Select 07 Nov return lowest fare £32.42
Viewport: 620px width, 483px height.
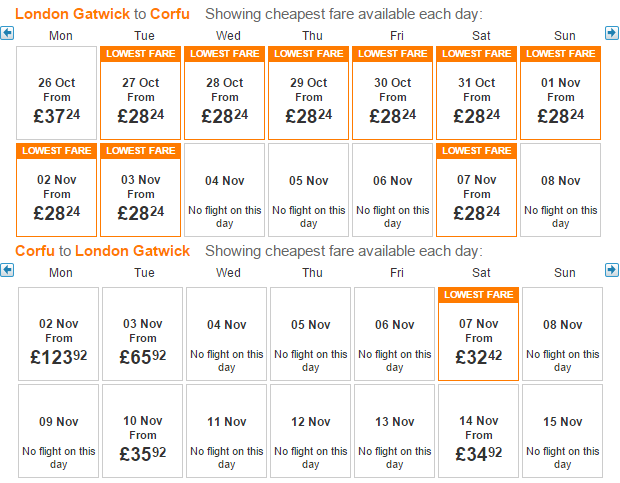tap(478, 334)
